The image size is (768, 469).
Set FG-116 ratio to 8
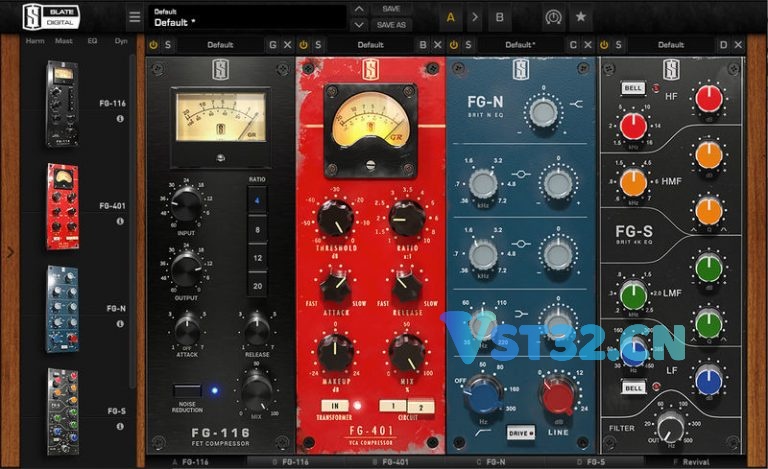point(258,230)
